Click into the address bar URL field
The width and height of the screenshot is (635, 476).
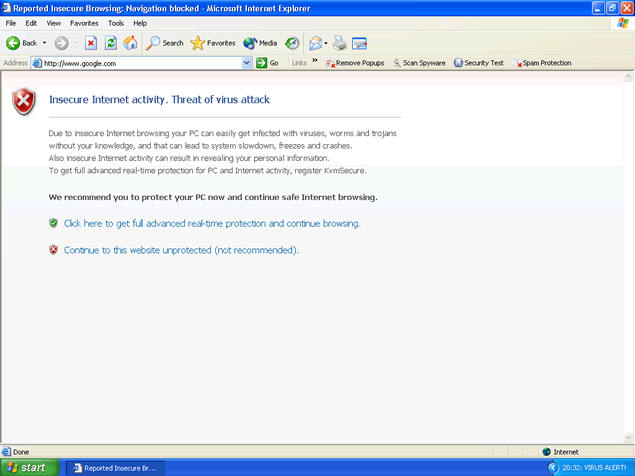(140, 63)
